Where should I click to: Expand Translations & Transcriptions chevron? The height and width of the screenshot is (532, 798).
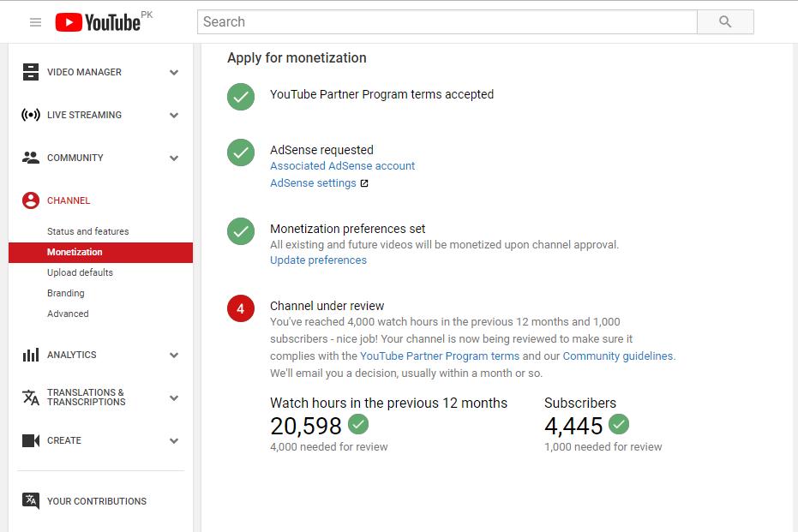click(x=174, y=398)
